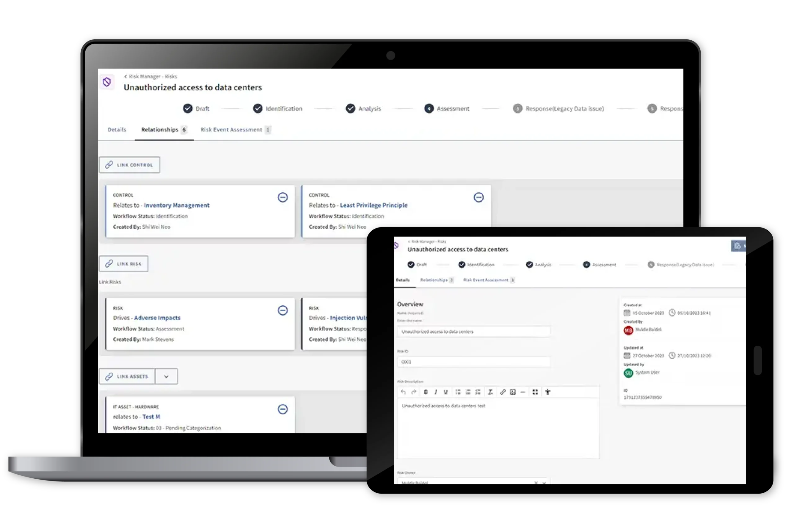This screenshot has height=532, width=794.
Task: Switch to the Risk Event Assessment tab
Action: pyautogui.click(x=231, y=130)
